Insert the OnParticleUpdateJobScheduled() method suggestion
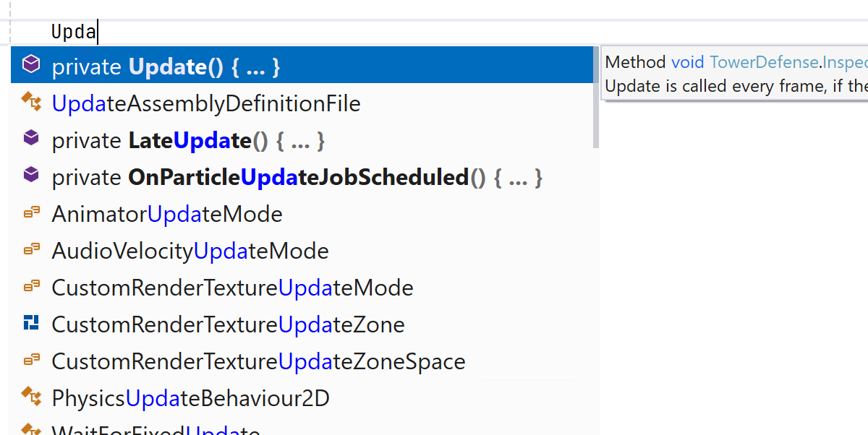868x435 pixels. [297, 178]
